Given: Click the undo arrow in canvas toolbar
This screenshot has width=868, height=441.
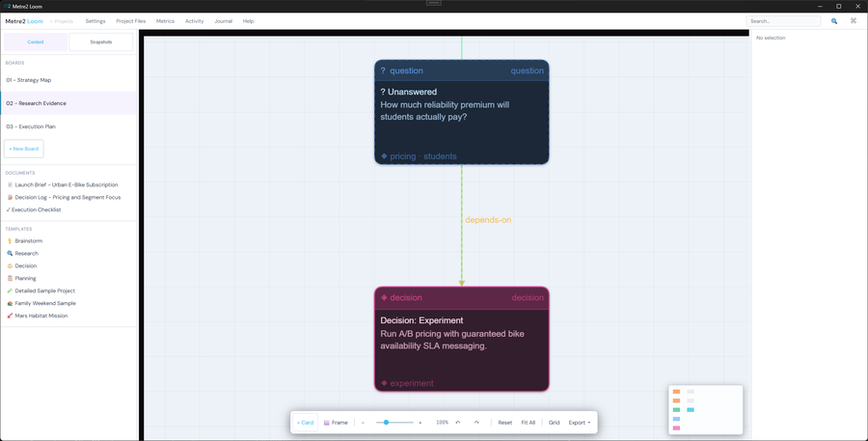Looking at the screenshot, I should 458,423.
